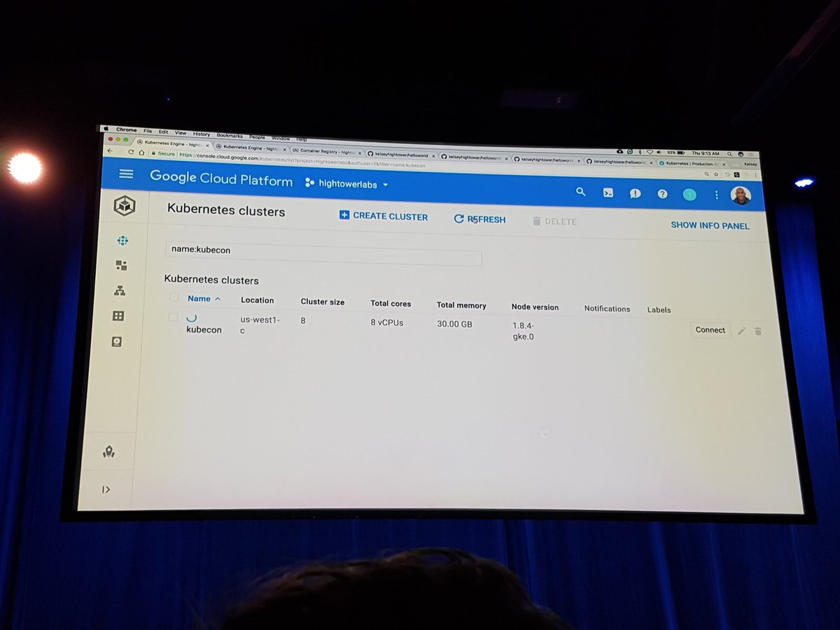Click the plus icon beside Create Cluster
Viewport: 840px width, 630px height.
tap(344, 216)
